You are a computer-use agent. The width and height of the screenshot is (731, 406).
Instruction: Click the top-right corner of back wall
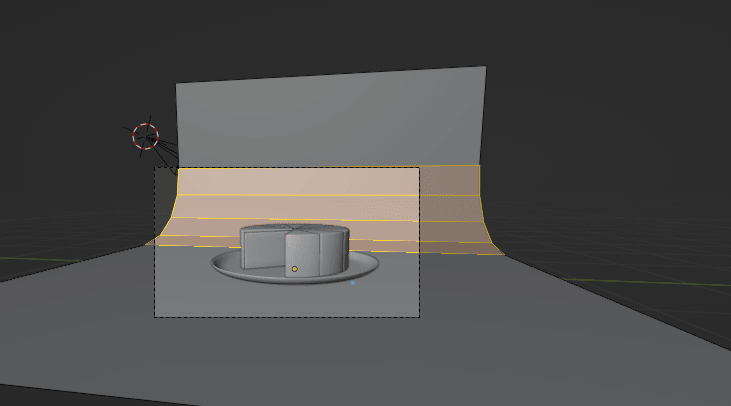coord(483,70)
